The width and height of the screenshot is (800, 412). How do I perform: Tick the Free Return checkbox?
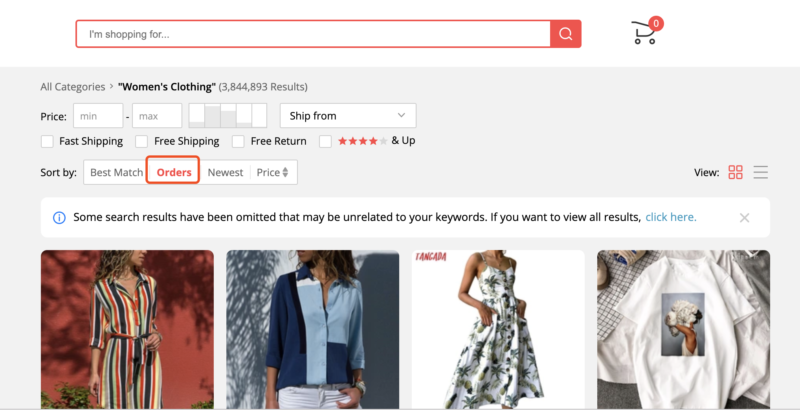click(x=238, y=142)
